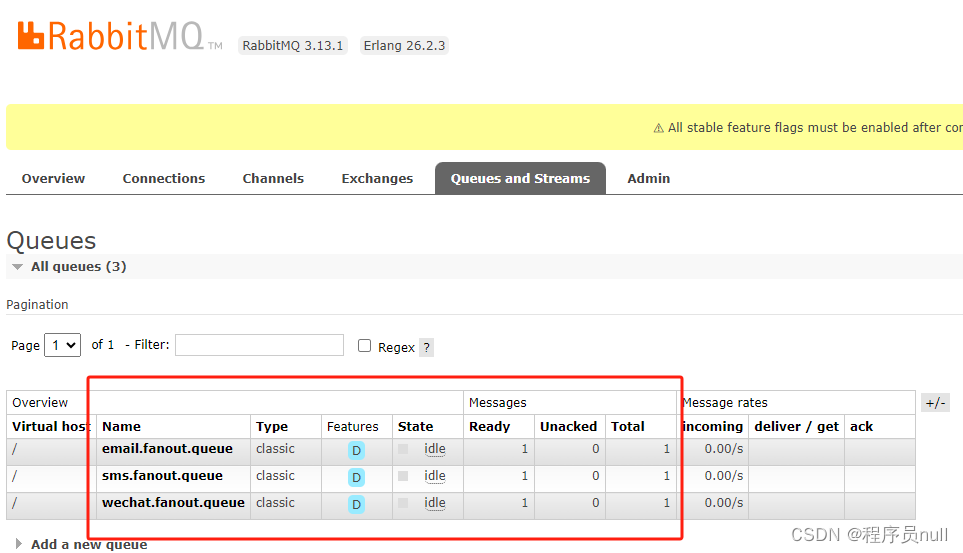Click the RabbitMQ logo

tap(120, 36)
